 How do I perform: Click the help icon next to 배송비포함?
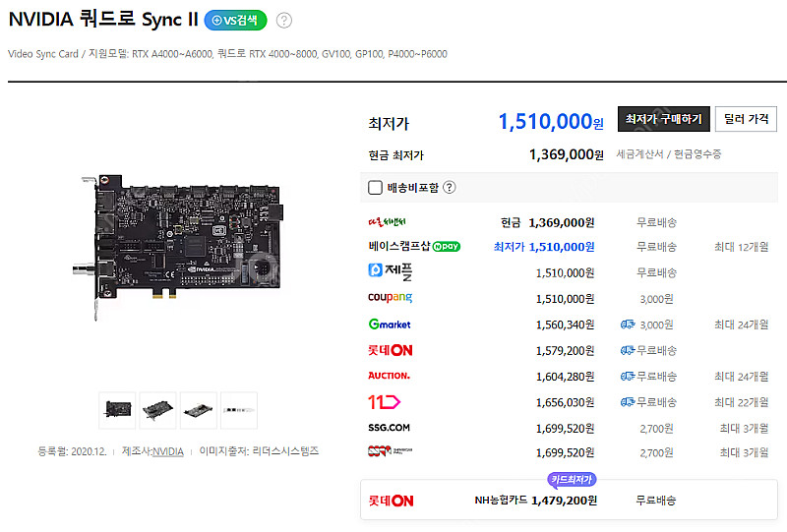(450, 187)
